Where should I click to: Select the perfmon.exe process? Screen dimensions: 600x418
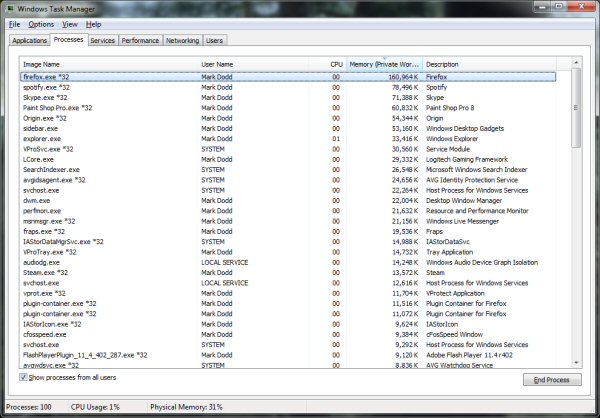click(x=288, y=211)
